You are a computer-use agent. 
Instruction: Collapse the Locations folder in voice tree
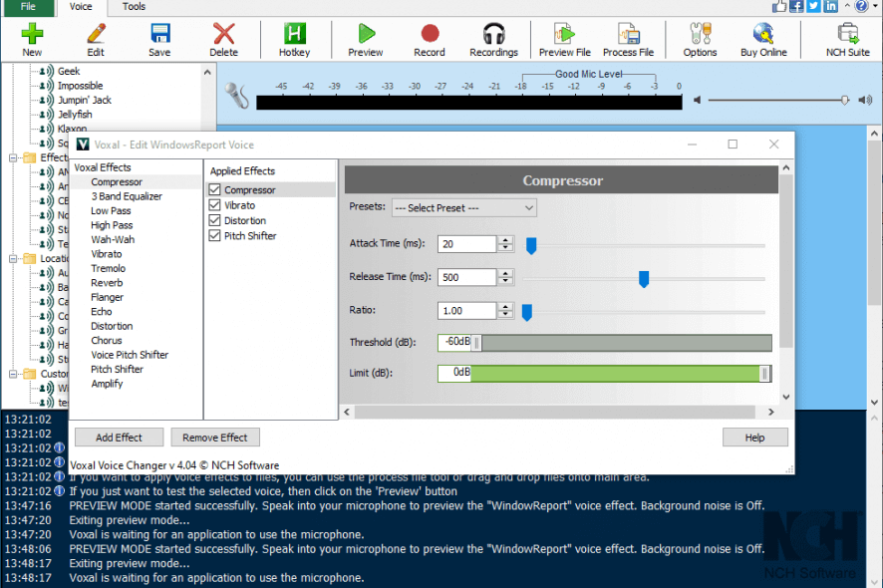[x=13, y=258]
